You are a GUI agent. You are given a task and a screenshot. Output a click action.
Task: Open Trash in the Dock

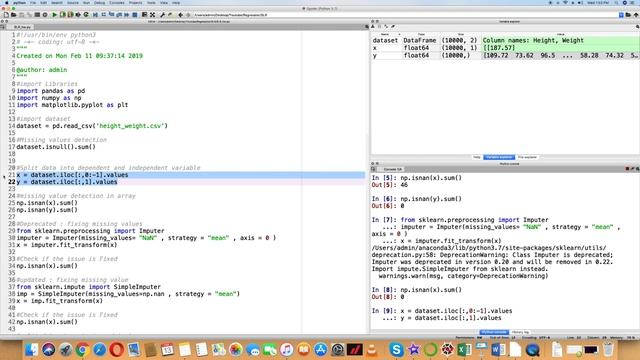pos(608,349)
